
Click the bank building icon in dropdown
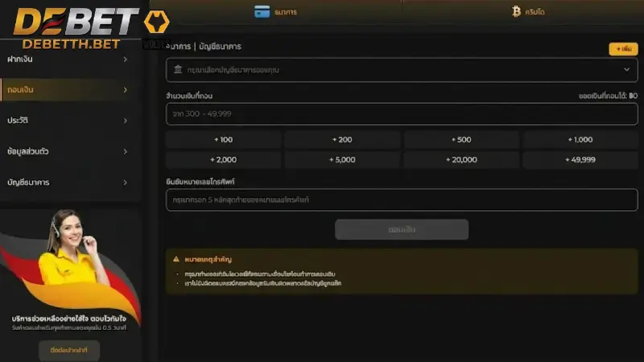(x=178, y=69)
